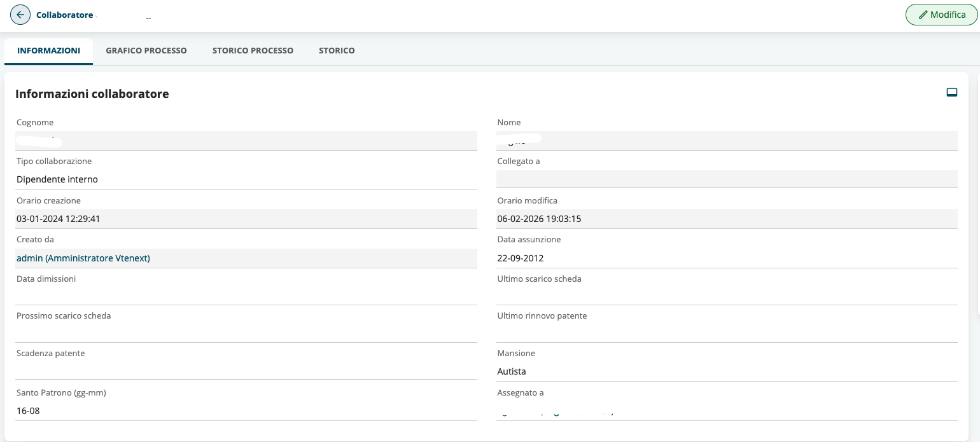Click the Scadenza patente field

[246, 370]
